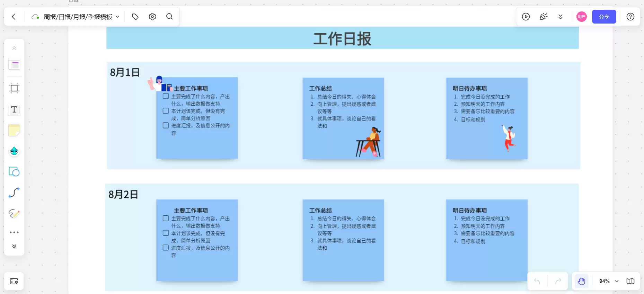Select the Text tool in sidebar
644x294 pixels.
click(x=14, y=109)
